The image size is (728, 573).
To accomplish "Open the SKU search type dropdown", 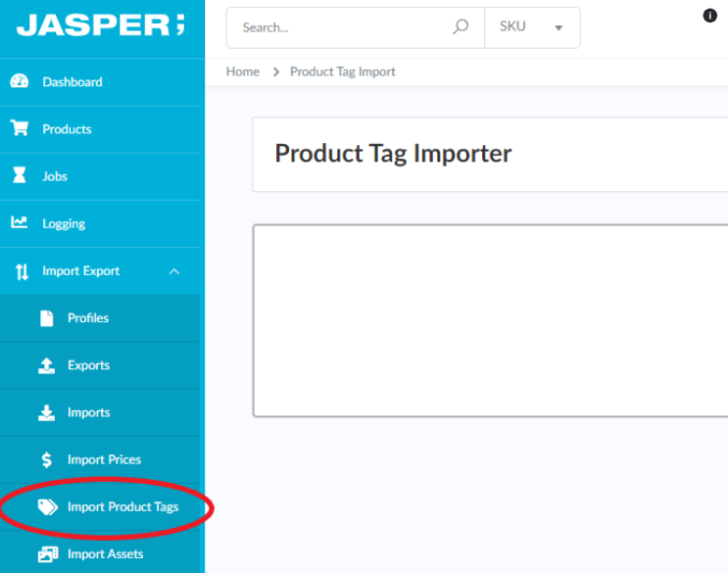I will pos(532,27).
